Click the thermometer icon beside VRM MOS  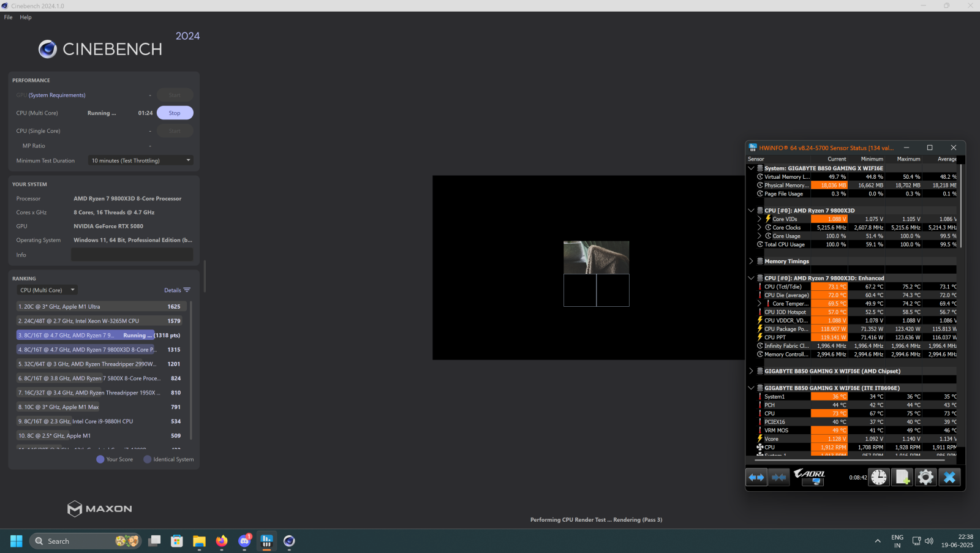click(760, 431)
